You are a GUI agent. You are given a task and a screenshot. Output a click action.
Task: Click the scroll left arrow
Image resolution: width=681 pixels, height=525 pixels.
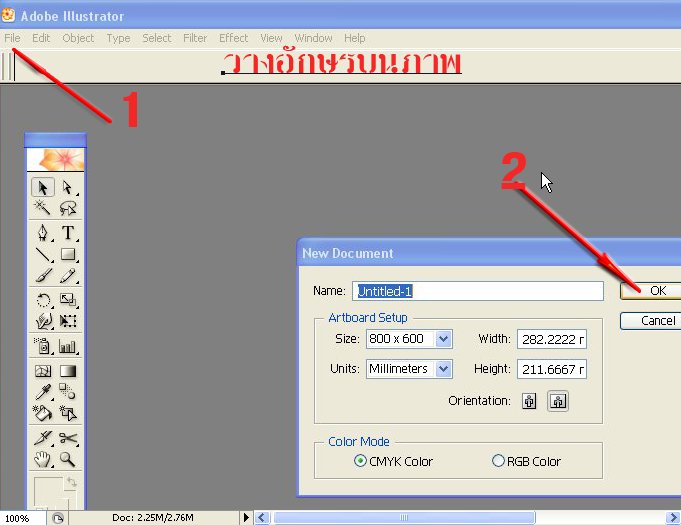click(x=262, y=517)
